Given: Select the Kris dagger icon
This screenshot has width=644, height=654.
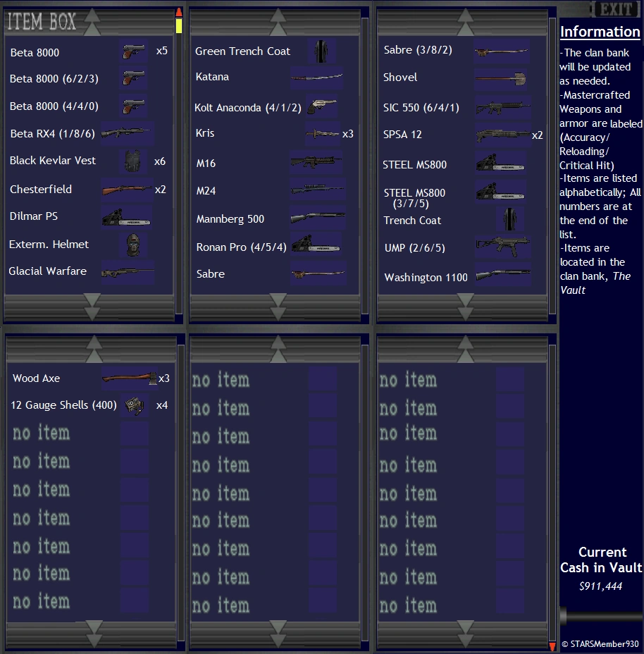Looking at the screenshot, I should [x=322, y=133].
